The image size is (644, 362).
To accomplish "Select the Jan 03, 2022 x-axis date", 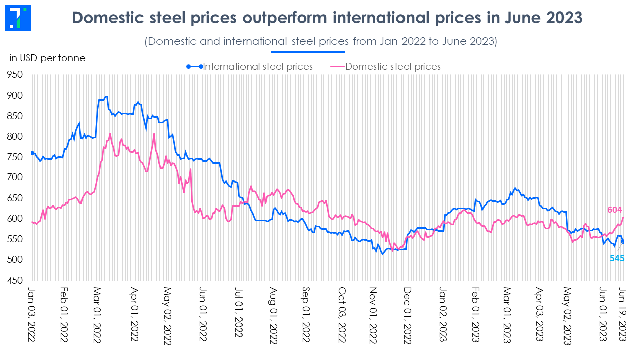I will pos(31,315).
